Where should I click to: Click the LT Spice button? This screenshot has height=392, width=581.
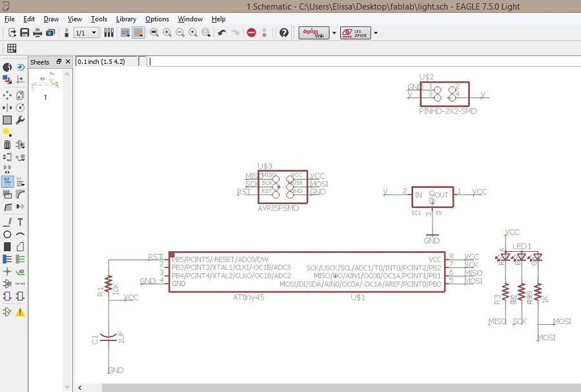pos(355,32)
